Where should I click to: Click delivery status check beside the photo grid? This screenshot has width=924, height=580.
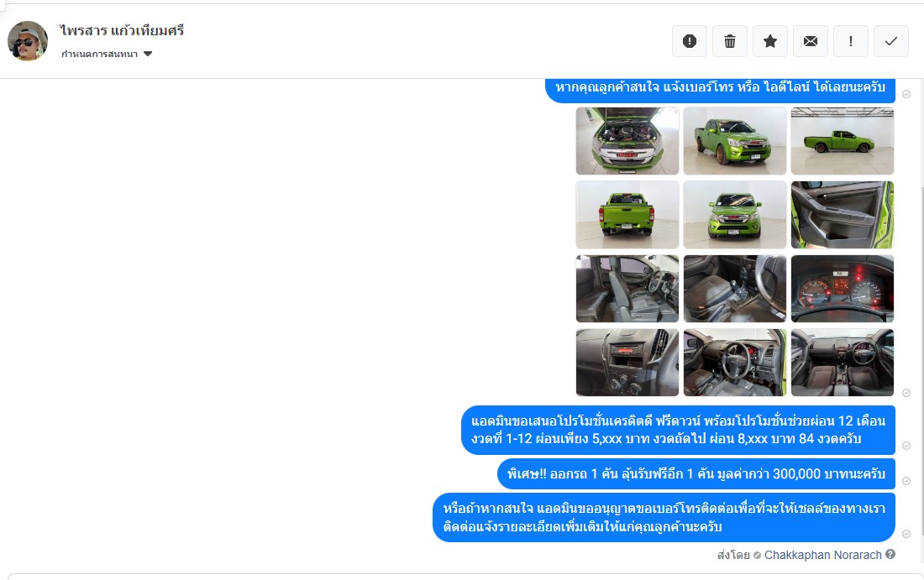(906, 393)
